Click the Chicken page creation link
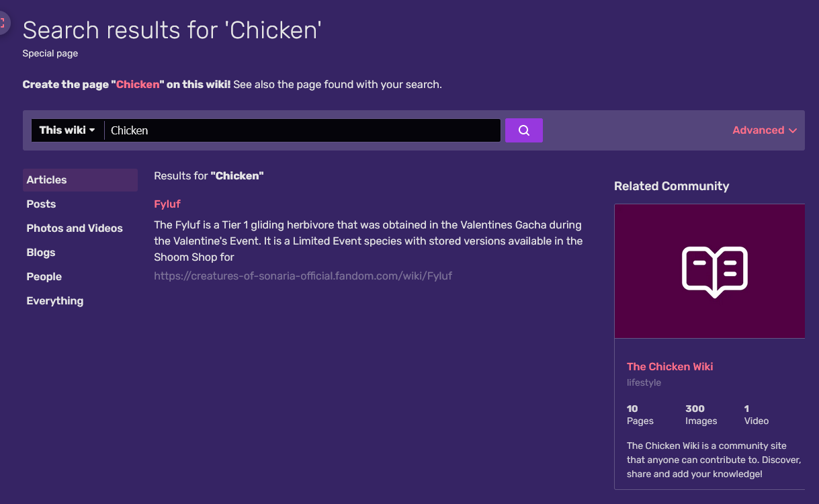819x504 pixels. (138, 84)
